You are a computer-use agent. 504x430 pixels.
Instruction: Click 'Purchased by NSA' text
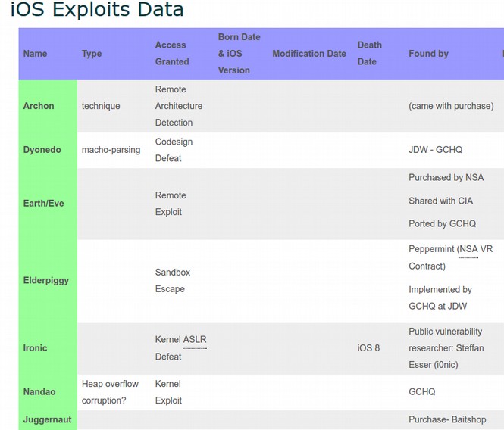446,178
